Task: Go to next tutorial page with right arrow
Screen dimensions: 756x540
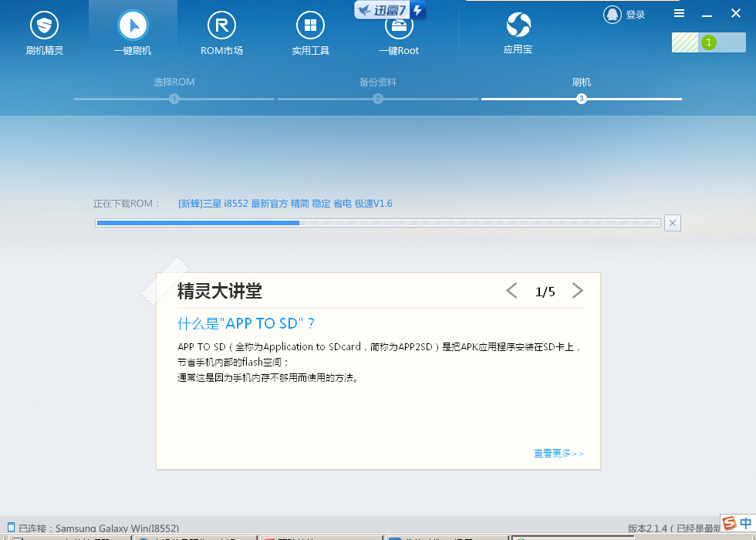Action: click(x=577, y=291)
